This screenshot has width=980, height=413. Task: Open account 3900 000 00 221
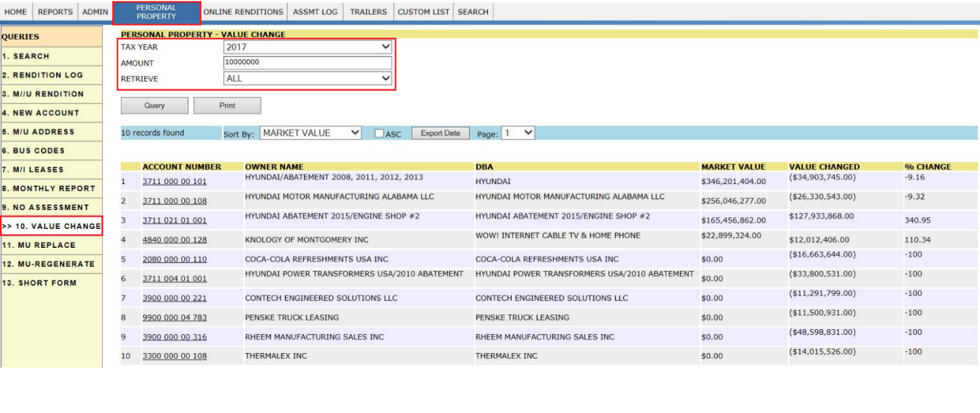(174, 298)
